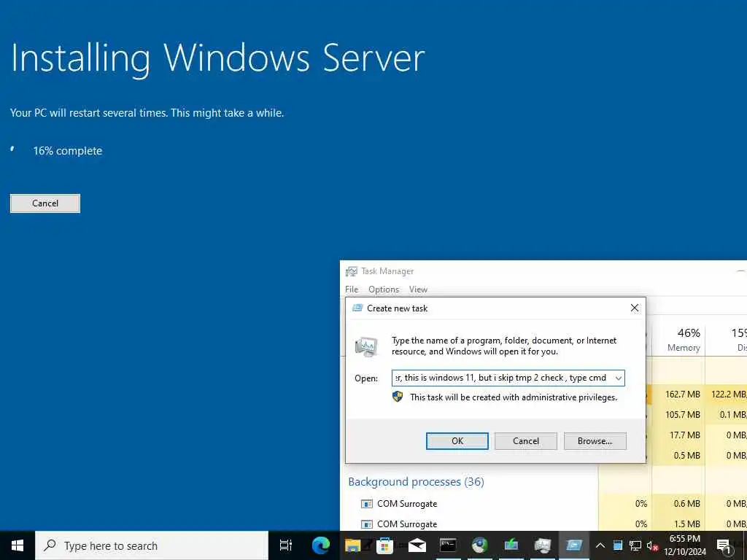Screen dimensions: 747x560
Task: Switch to Task Manager taskbar icon
Action: click(x=543, y=545)
